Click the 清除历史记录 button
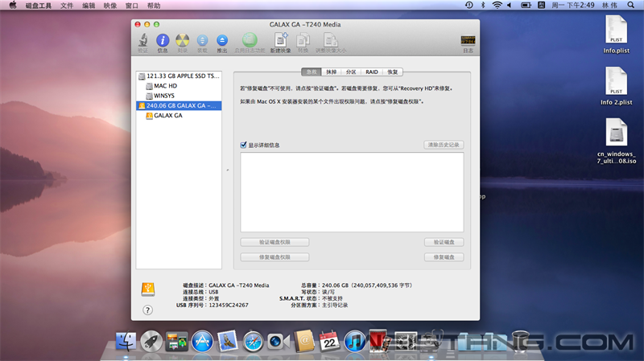Viewport: 644px width, 361px height. [444, 145]
